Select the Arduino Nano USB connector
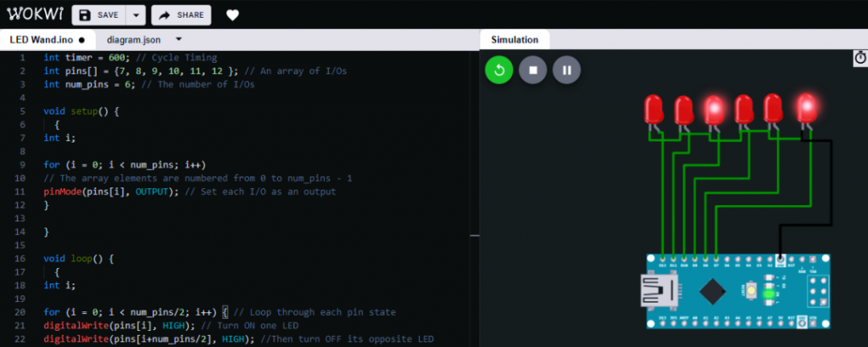Viewport: 868px width, 347px height. 657,292
